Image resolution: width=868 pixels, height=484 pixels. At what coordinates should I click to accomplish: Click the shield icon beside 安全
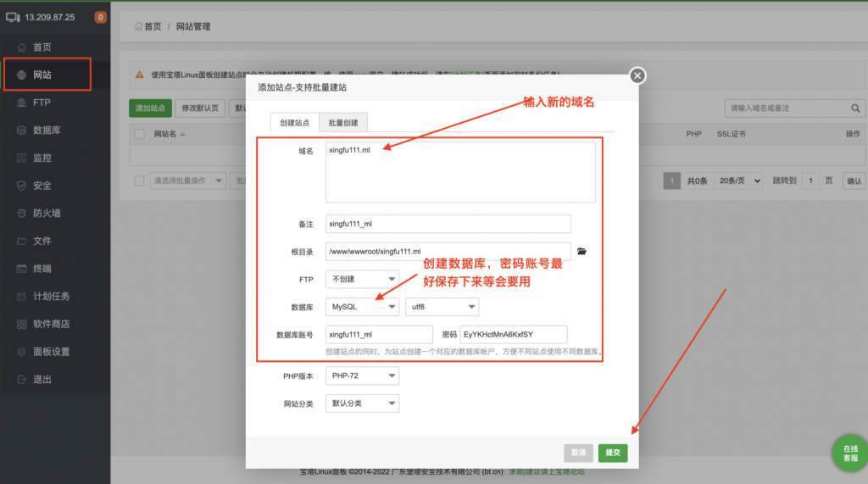click(x=21, y=186)
